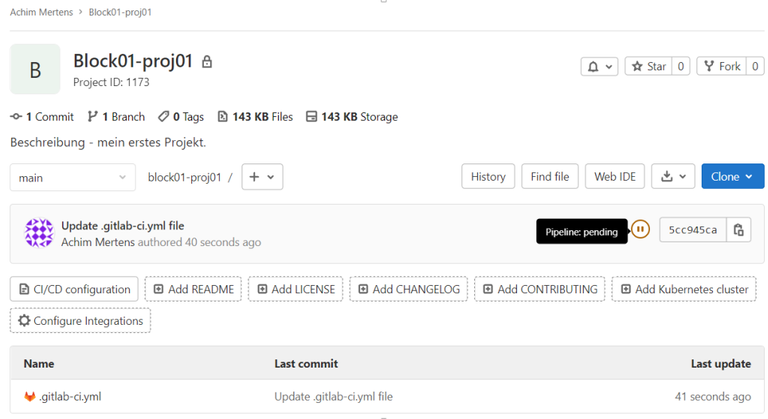Fork the project
768x419 pixels.
(x=721, y=66)
